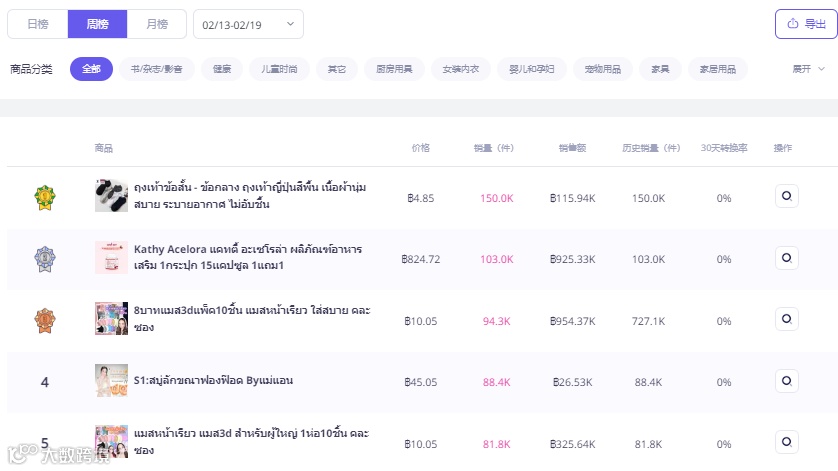Click the action icon for Kathy Acelora row
838x471 pixels.
pos(786,258)
